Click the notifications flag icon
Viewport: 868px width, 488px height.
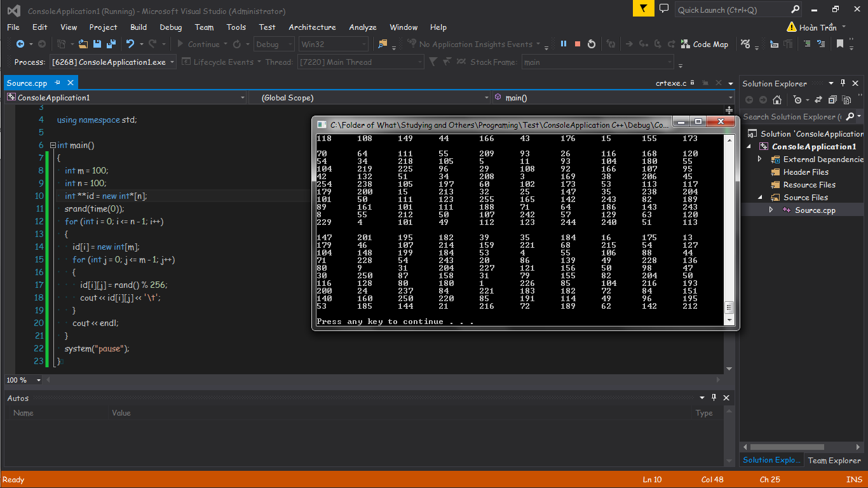click(644, 9)
